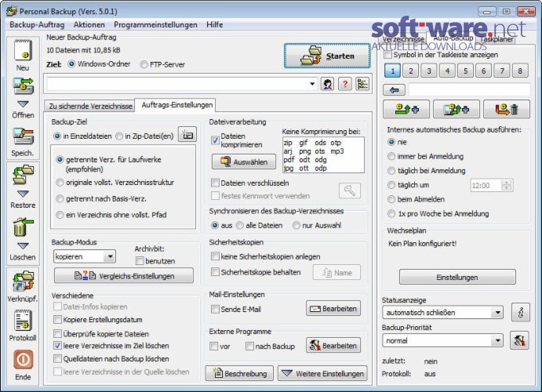Click the status display test icon
Viewport: 542px width, 392px height.
coord(520,313)
